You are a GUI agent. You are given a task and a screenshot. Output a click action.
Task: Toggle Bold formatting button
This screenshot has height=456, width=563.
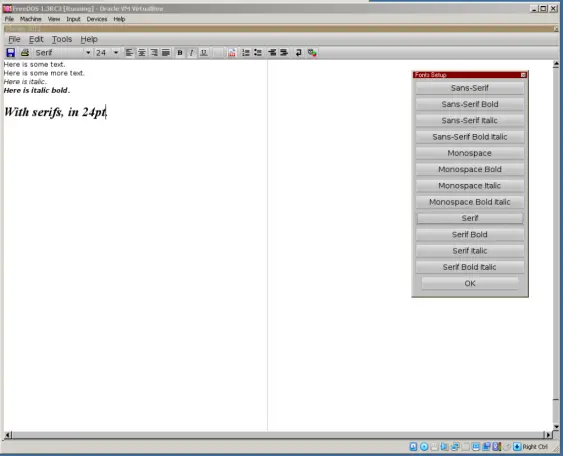pyautogui.click(x=180, y=53)
